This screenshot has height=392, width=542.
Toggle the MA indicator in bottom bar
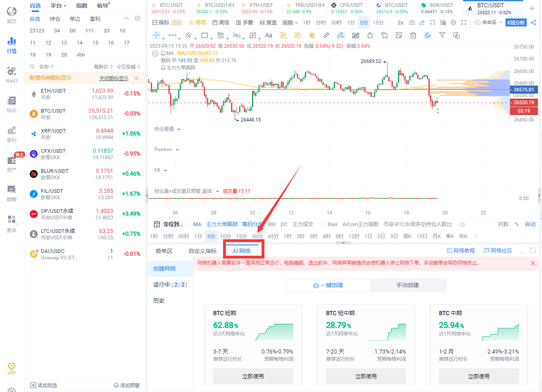pos(197,224)
